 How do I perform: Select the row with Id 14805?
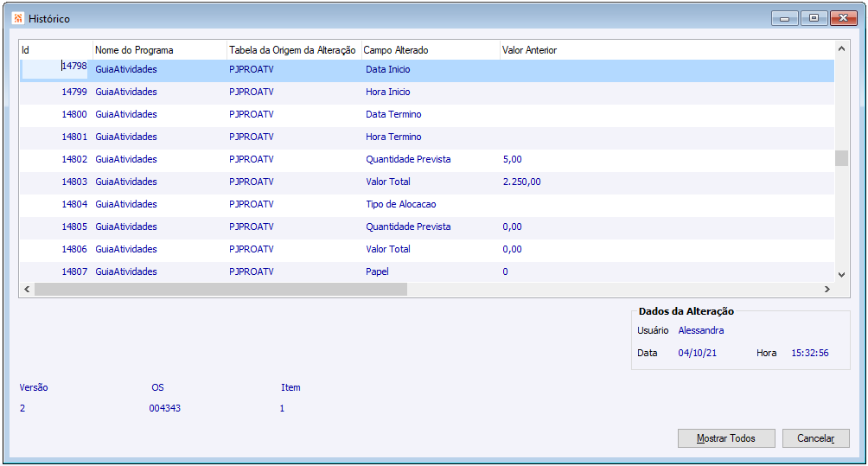coord(427,227)
